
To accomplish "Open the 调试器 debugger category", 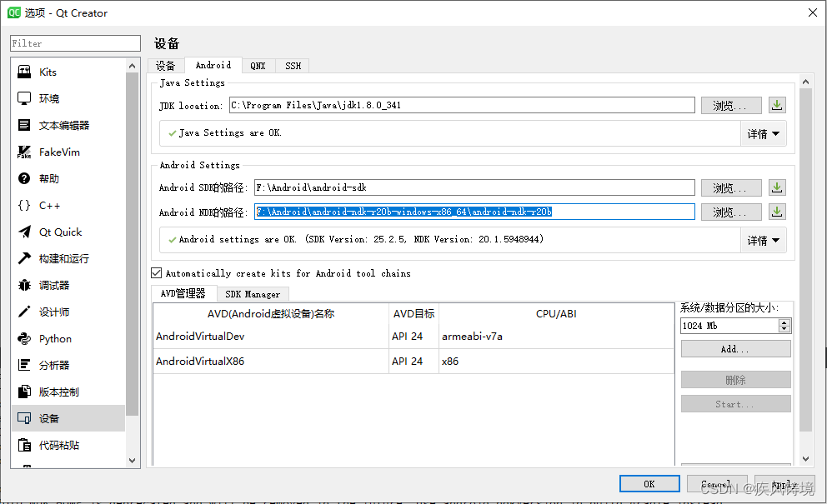I will pos(68,285).
